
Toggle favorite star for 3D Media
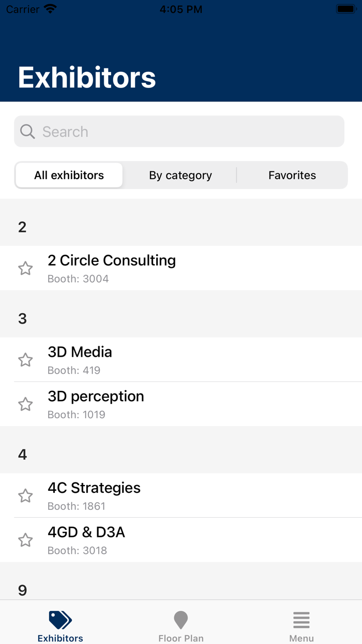tap(25, 360)
